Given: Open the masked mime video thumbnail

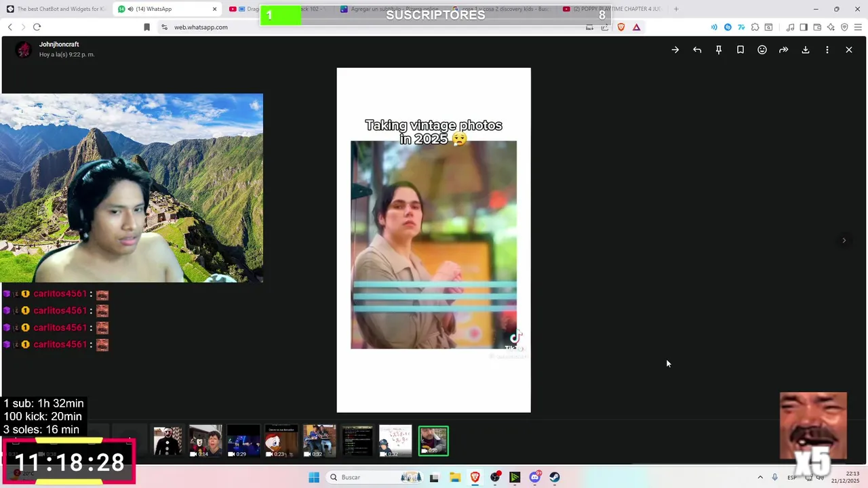Looking at the screenshot, I should coord(167,441).
